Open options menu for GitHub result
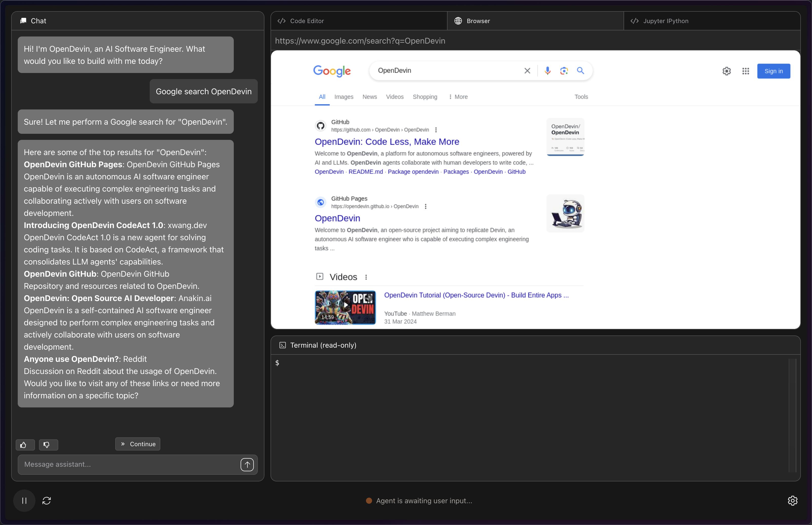The height and width of the screenshot is (525, 812). (436, 130)
